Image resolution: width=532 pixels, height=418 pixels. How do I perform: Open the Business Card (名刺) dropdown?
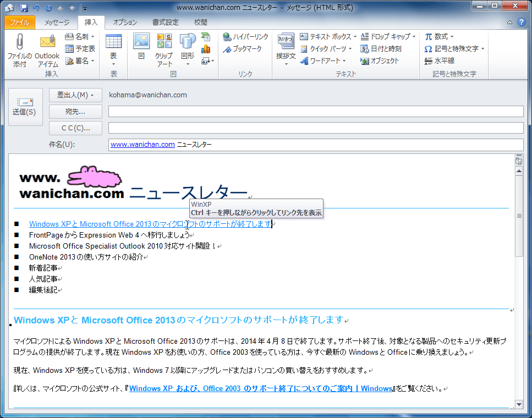[x=80, y=36]
